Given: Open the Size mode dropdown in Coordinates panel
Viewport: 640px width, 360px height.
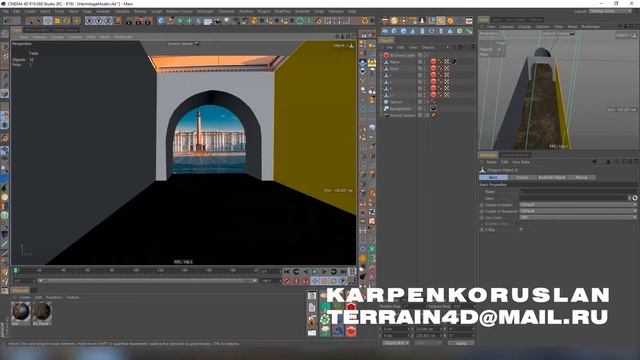Looking at the screenshot, I should tap(428, 343).
